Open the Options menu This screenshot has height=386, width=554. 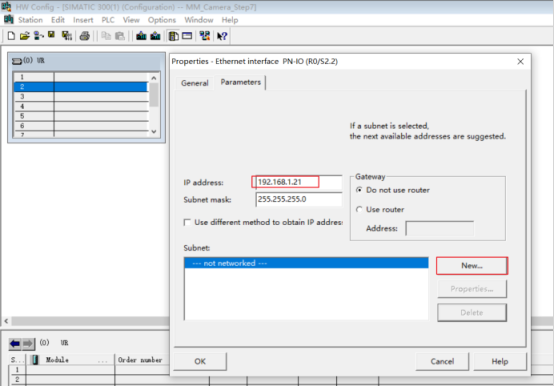coord(162,20)
